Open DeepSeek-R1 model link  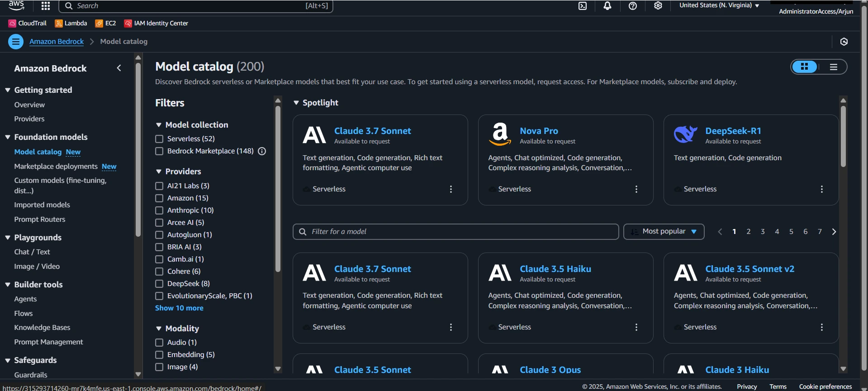click(733, 131)
